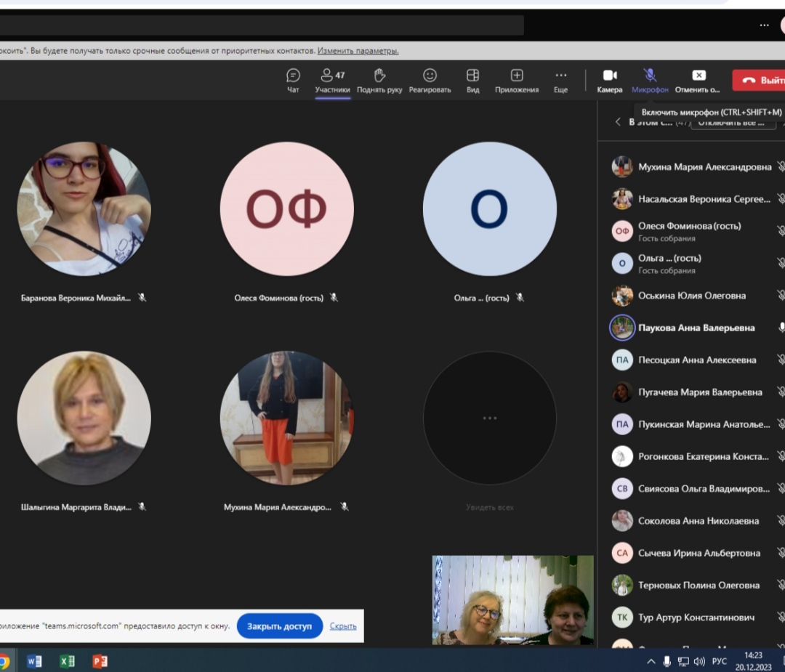Select Паукова Анна Валерьевна in participant list
Image resolution: width=785 pixels, height=672 pixels.
point(696,328)
